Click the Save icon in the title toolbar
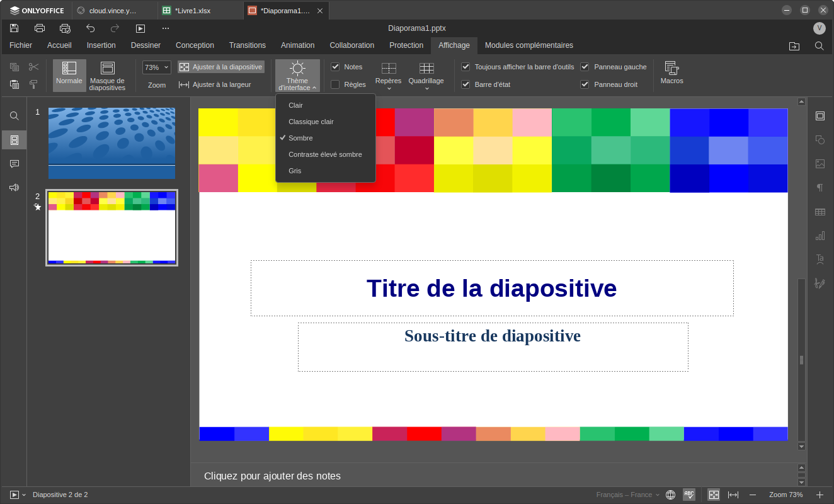 (14, 28)
